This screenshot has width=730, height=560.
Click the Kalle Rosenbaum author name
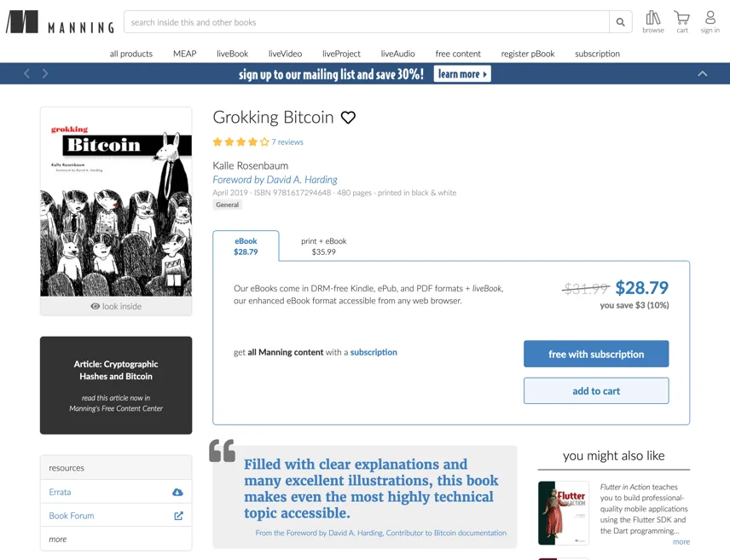click(x=251, y=165)
